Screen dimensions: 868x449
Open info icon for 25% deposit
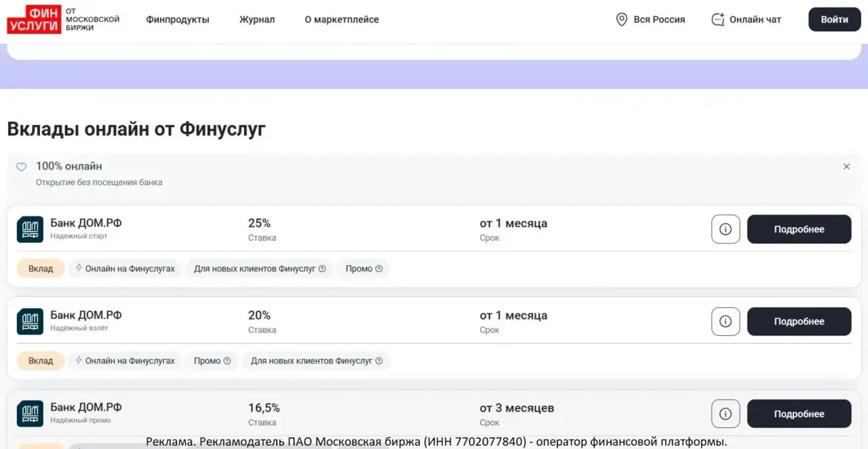726,229
